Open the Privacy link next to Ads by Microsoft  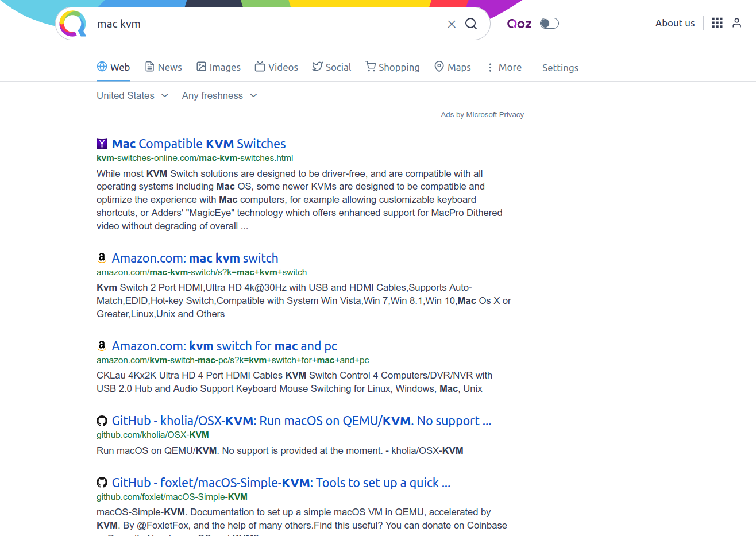point(511,115)
